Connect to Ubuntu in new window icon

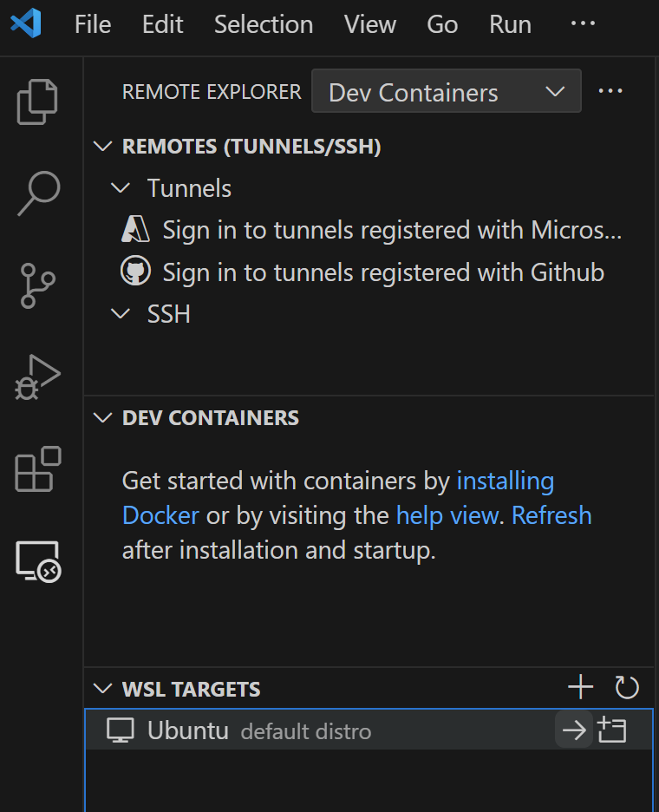(612, 730)
